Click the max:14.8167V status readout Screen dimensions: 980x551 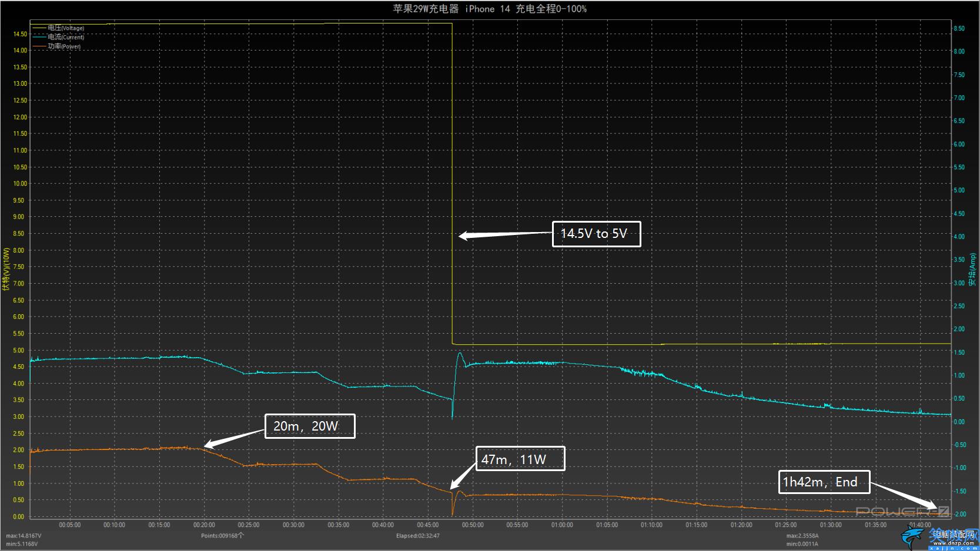(x=24, y=536)
